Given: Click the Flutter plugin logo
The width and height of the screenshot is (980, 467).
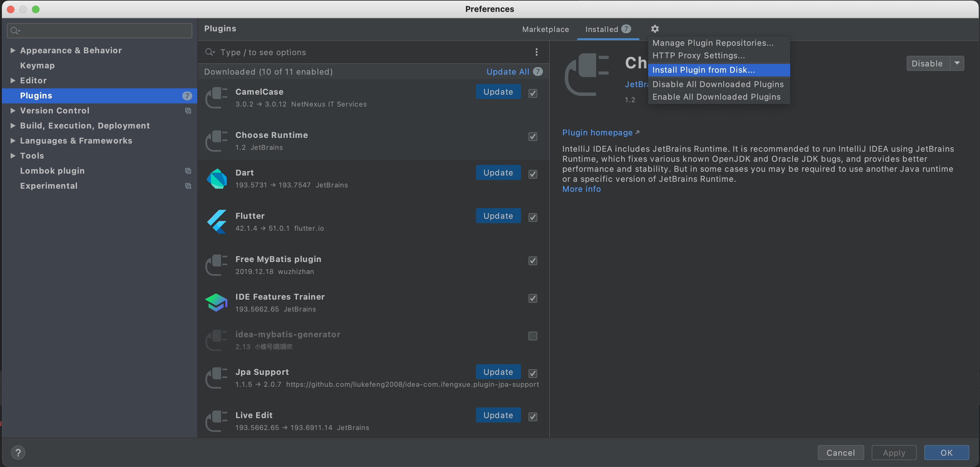Looking at the screenshot, I should click(x=216, y=222).
